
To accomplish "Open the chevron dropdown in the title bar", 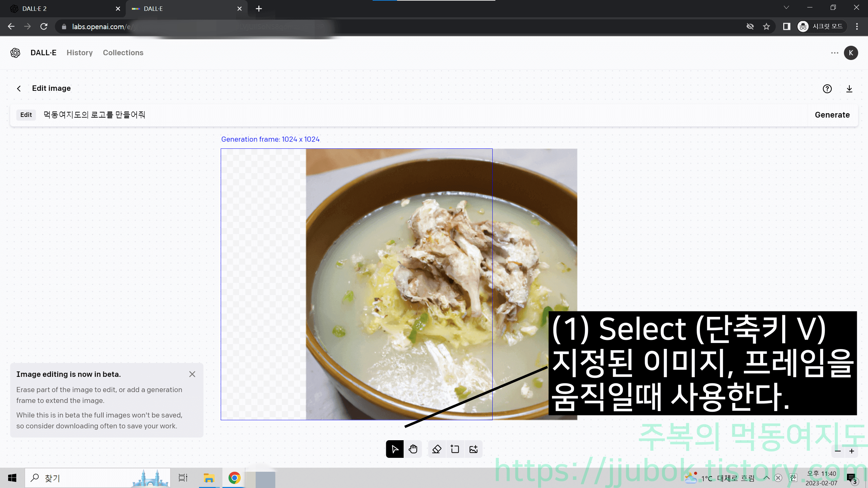I will (x=786, y=7).
